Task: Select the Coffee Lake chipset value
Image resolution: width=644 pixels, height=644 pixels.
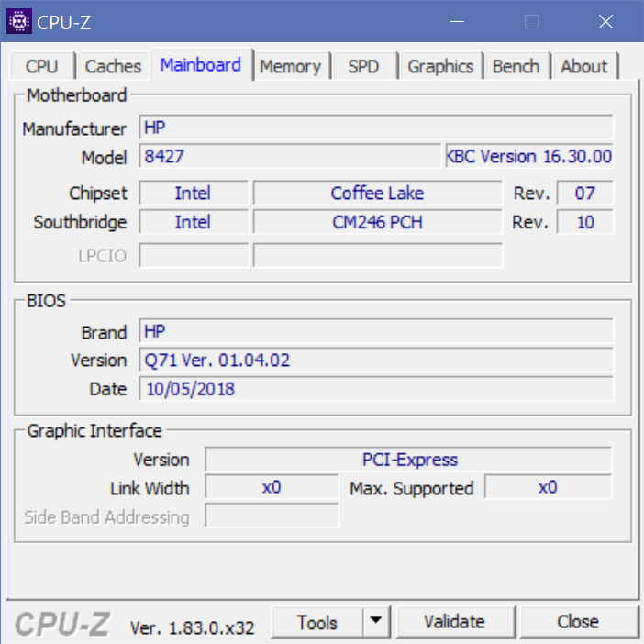Action: click(377, 193)
